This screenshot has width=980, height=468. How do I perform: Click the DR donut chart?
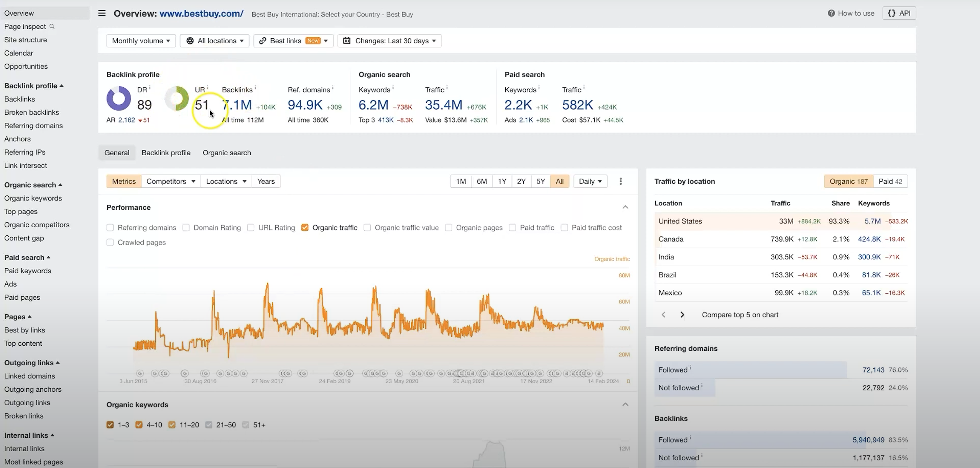(118, 98)
